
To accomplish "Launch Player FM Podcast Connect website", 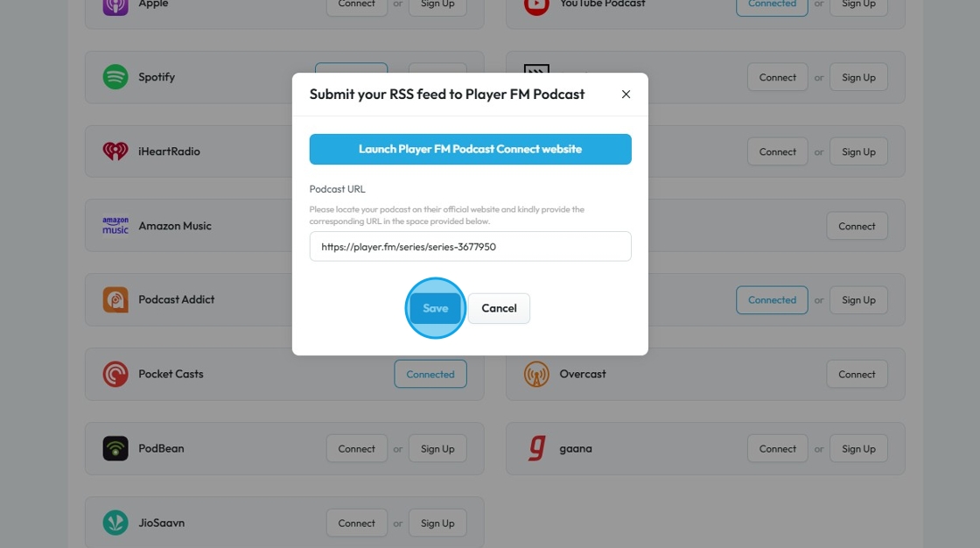I will pos(470,149).
